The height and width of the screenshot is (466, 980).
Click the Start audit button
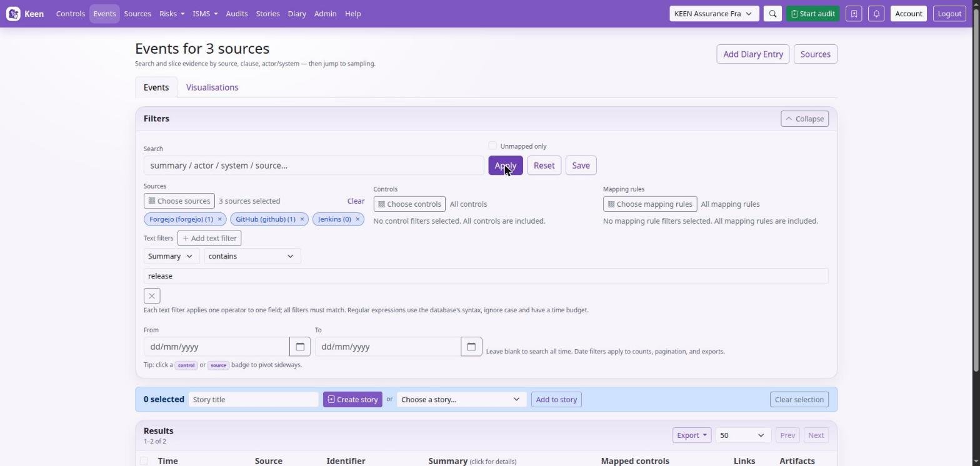click(x=813, y=14)
